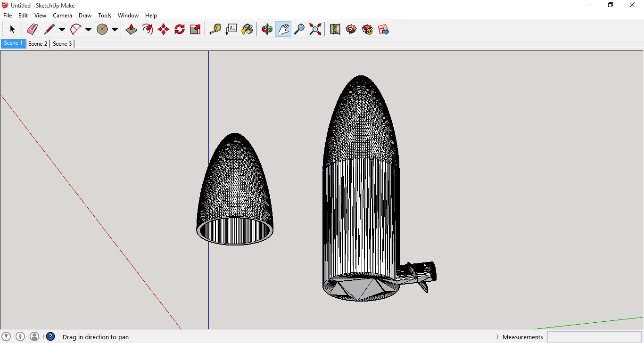Choose the Text label tool
644x343 pixels.
(231, 29)
